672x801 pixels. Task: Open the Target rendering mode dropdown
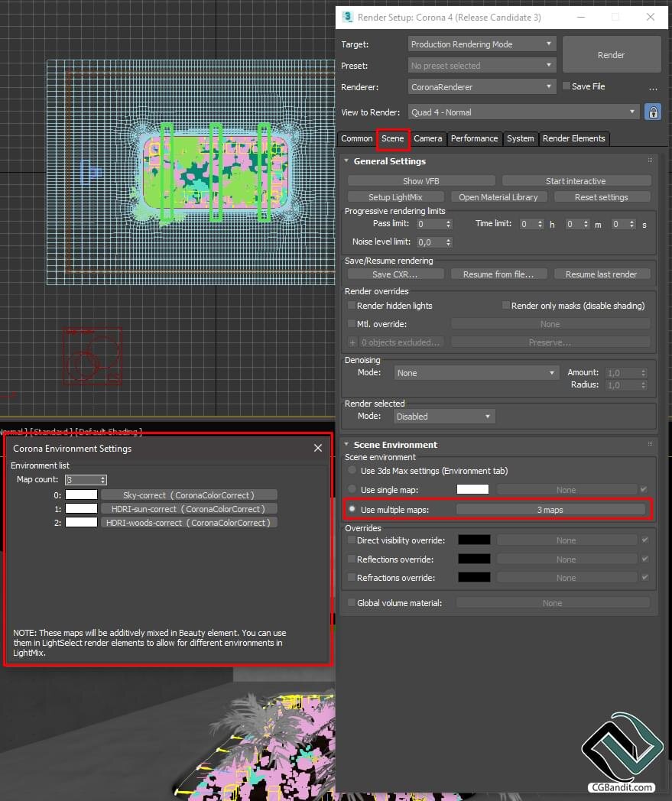(482, 44)
